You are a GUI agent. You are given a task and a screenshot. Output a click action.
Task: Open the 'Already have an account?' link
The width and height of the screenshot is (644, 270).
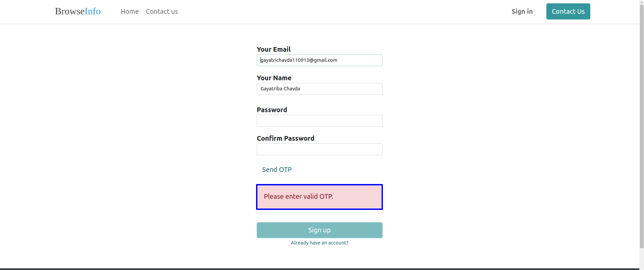tap(319, 243)
